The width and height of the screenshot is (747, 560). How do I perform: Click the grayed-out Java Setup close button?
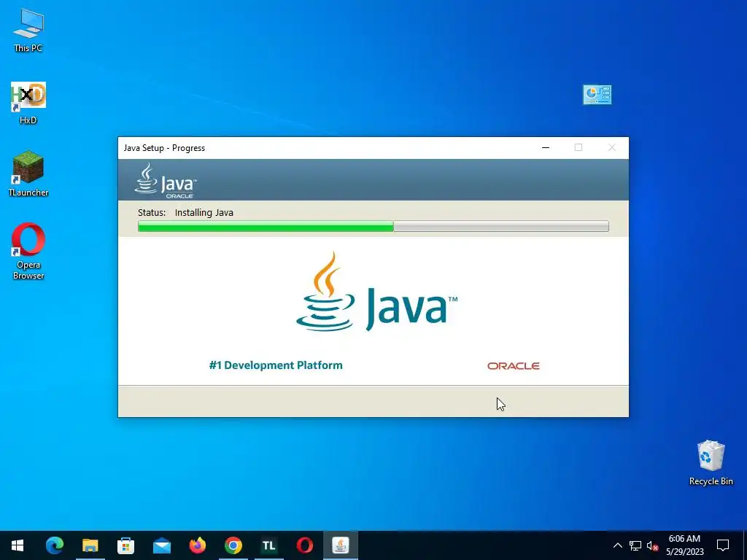click(x=612, y=147)
